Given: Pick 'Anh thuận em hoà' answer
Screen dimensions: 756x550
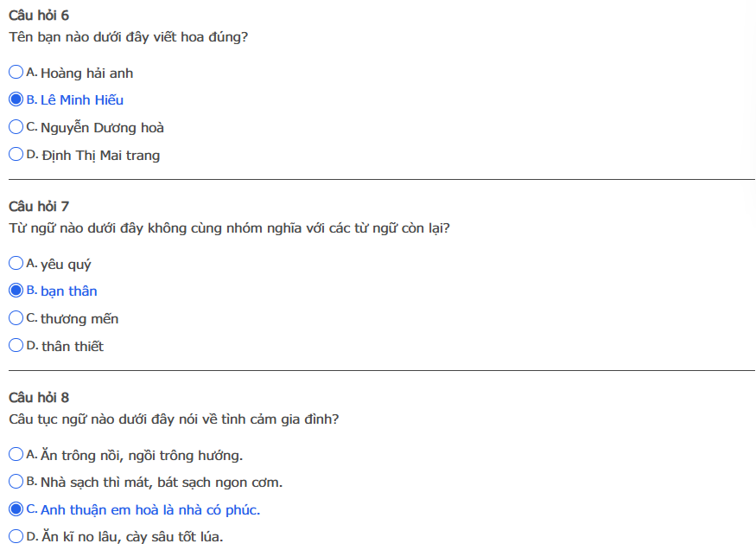Looking at the screenshot, I should [16, 509].
